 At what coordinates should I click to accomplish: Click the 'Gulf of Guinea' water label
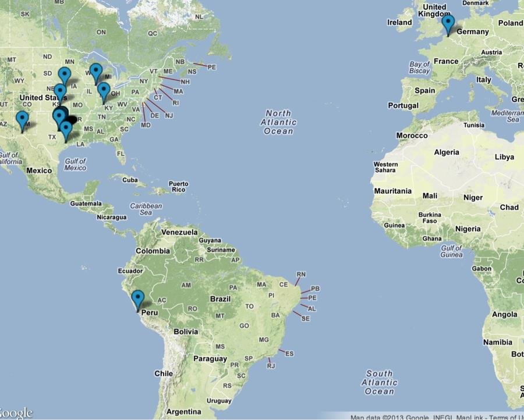click(x=451, y=251)
